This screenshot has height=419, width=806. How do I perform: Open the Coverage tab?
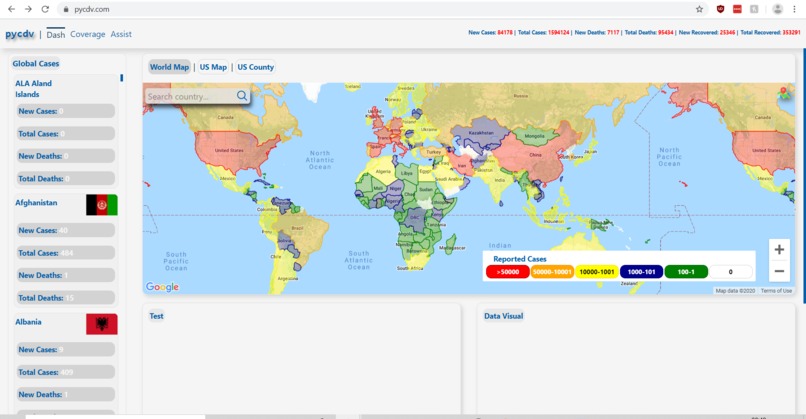[87, 34]
